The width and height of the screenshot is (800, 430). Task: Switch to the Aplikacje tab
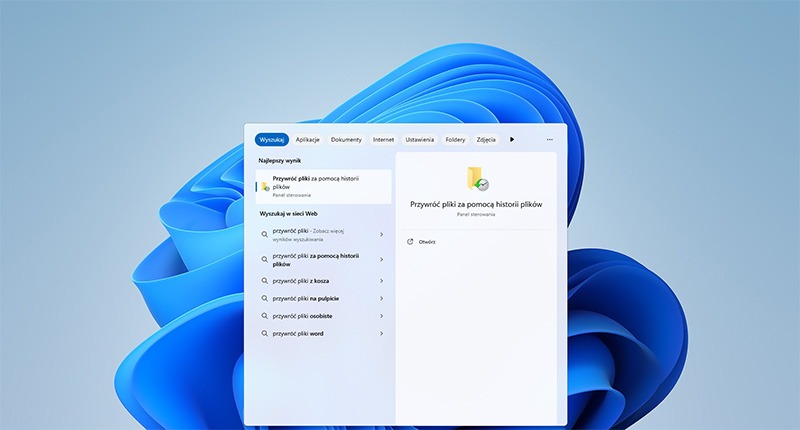tap(308, 139)
